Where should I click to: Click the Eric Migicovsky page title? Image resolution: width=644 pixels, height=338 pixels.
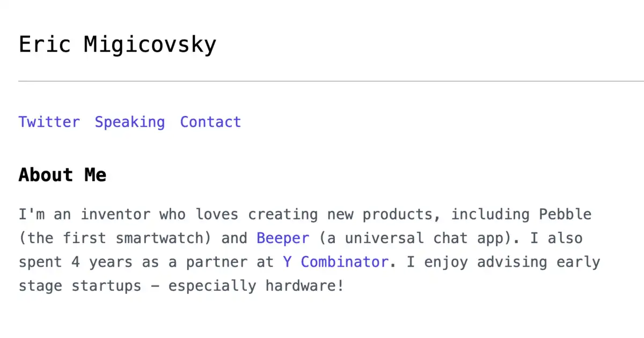coord(118,44)
